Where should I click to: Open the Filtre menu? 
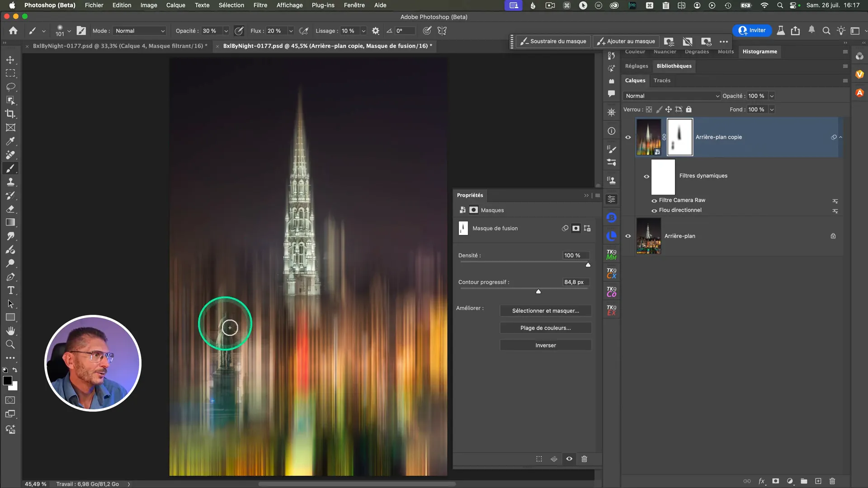(260, 5)
